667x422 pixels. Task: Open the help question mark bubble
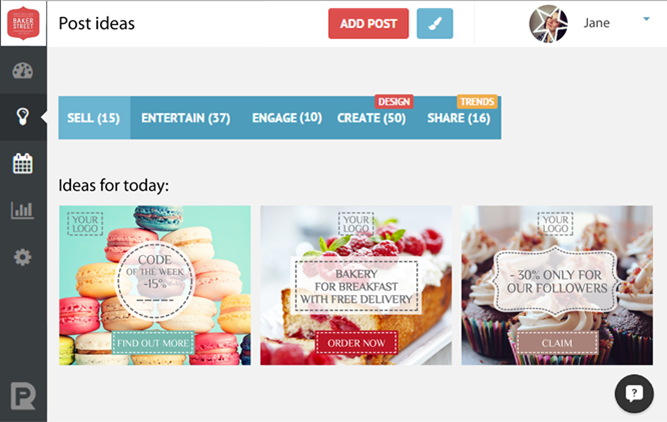(634, 393)
